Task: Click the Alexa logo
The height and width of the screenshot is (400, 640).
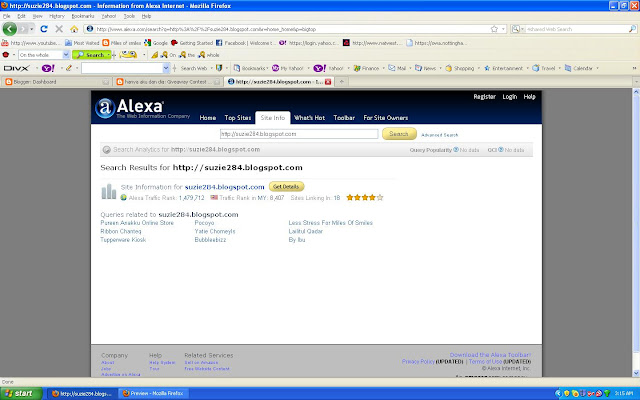Action: pos(131,108)
